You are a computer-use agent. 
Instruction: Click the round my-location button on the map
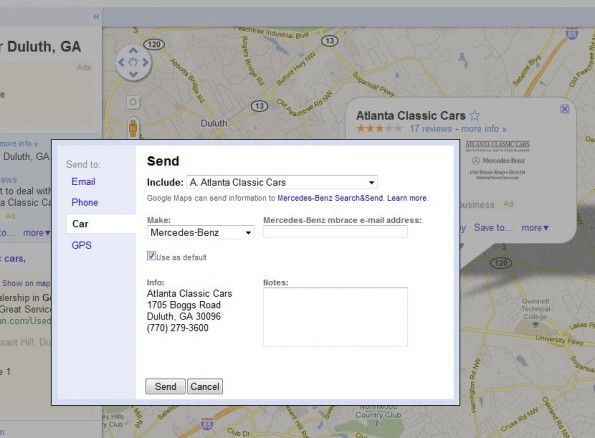[x=133, y=102]
